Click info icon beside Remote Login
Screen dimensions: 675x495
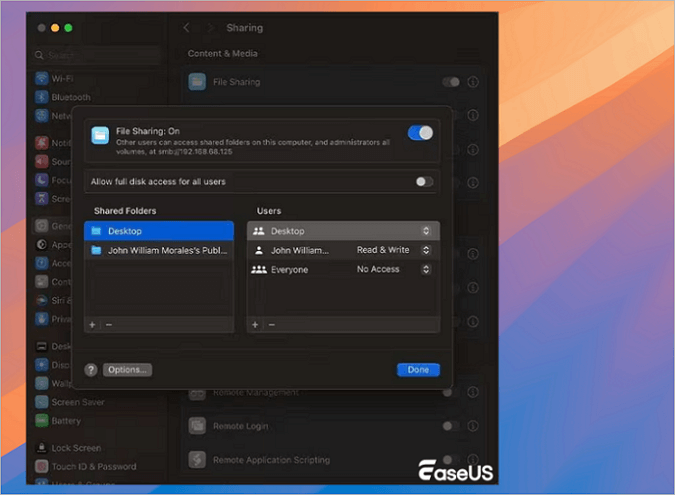coord(473,426)
